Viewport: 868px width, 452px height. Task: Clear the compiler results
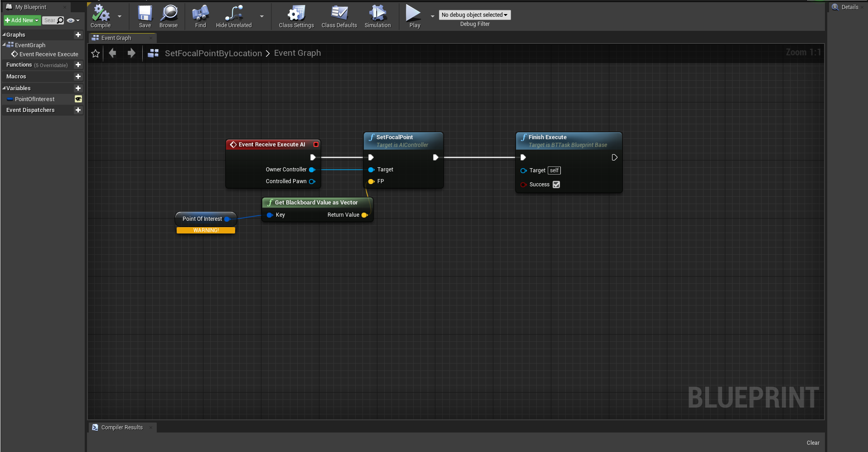813,443
